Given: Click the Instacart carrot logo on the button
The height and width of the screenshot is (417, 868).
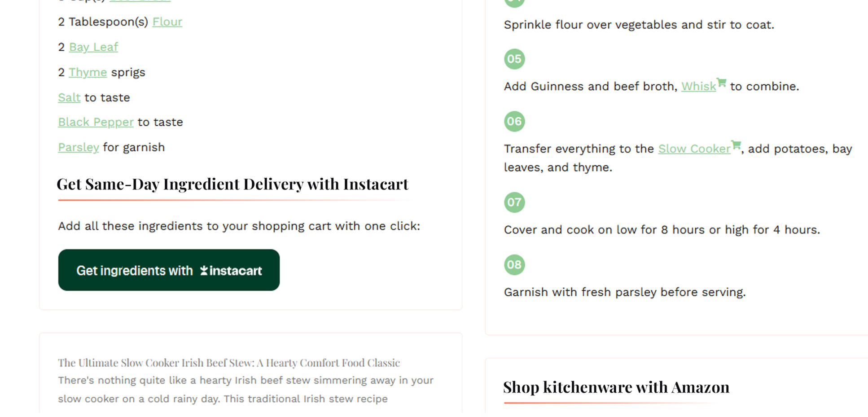Looking at the screenshot, I should coord(205,270).
